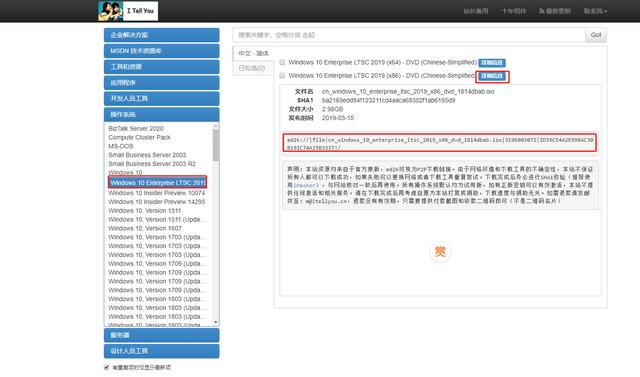
Task: Collapse the 操作系统 sidebar category
Action: (x=161, y=115)
